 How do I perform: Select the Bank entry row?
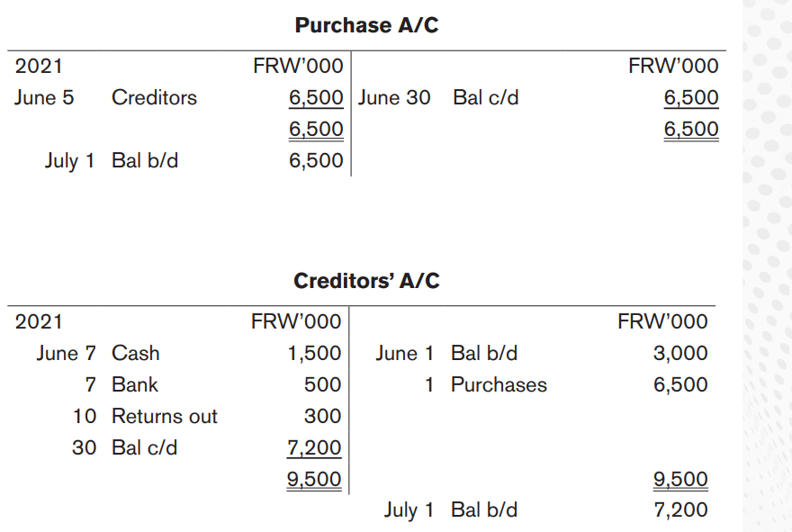point(213,384)
